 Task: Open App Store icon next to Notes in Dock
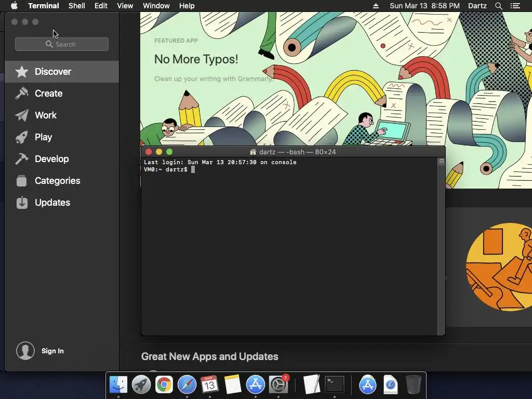[255, 384]
